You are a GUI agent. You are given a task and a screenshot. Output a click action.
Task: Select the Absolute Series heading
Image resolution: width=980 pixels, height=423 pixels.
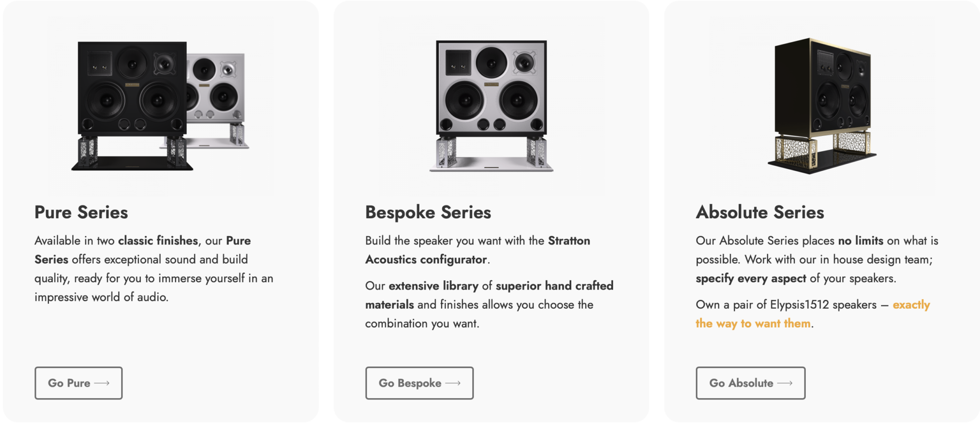point(760,212)
